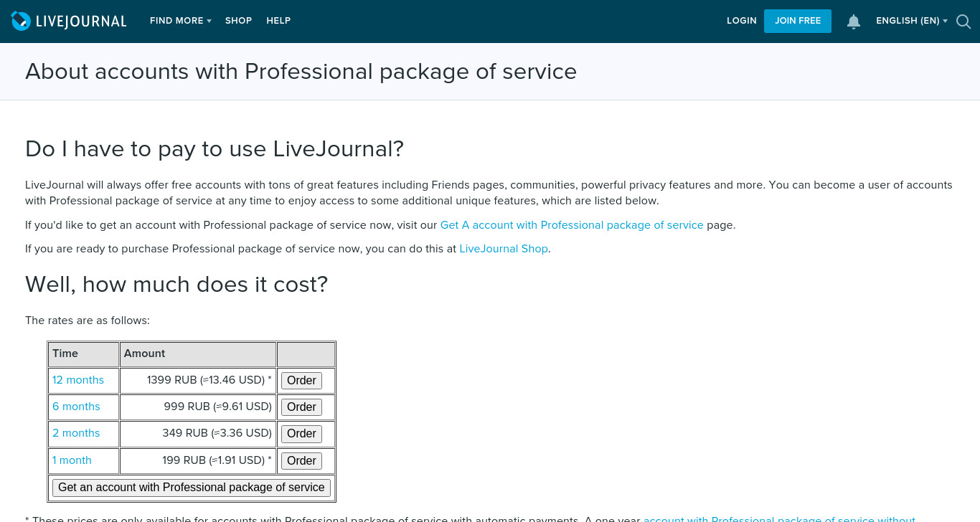Viewport: 980px width, 522px height.
Task: Select the 1 month plan link
Action: click(72, 460)
